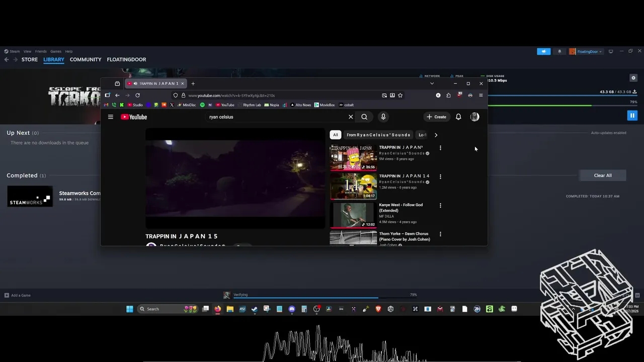The image size is (644, 362).
Task: Go back with Steam navigation arrow
Action: click(7, 59)
